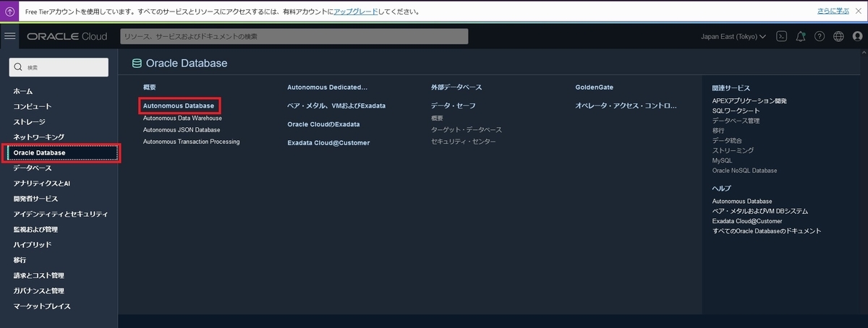This screenshot has width=868, height=328.
Task: Open 移行 under related services
Action: [718, 131]
